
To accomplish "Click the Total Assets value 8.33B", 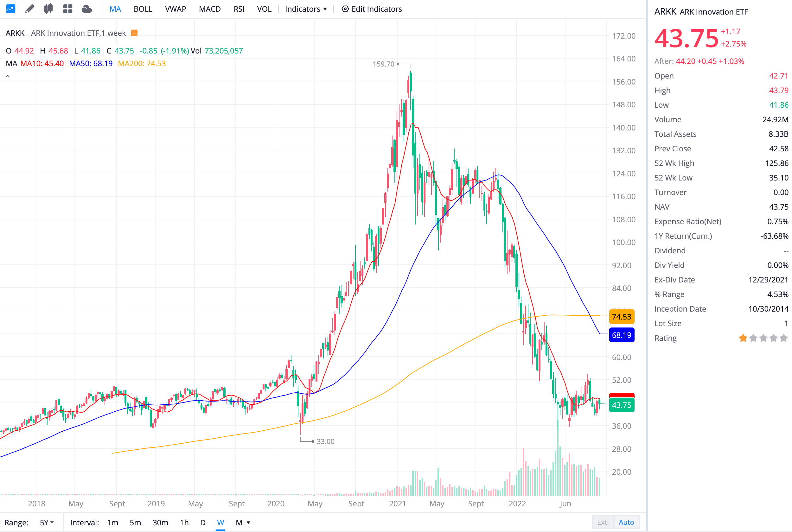I will 778,134.
